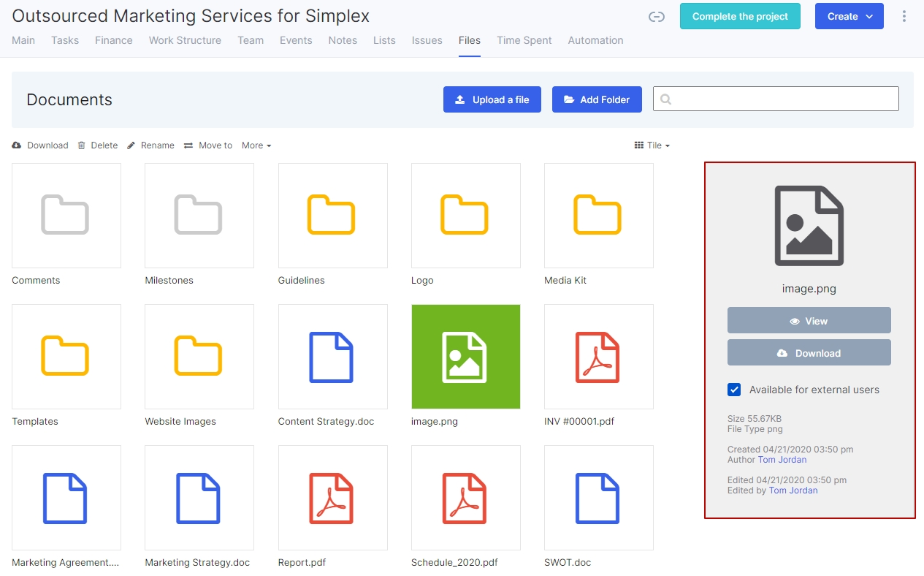
Task: Click the Rename pencil toolbar action
Action: (150, 145)
